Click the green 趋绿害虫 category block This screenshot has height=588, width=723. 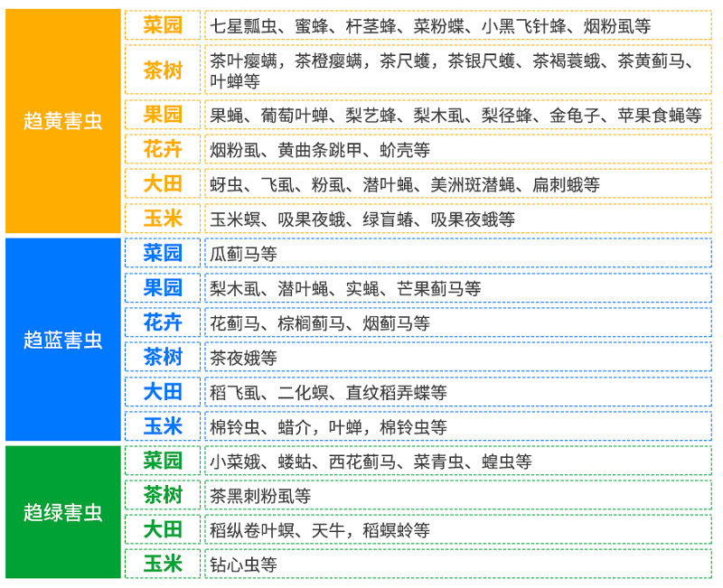coord(62,512)
